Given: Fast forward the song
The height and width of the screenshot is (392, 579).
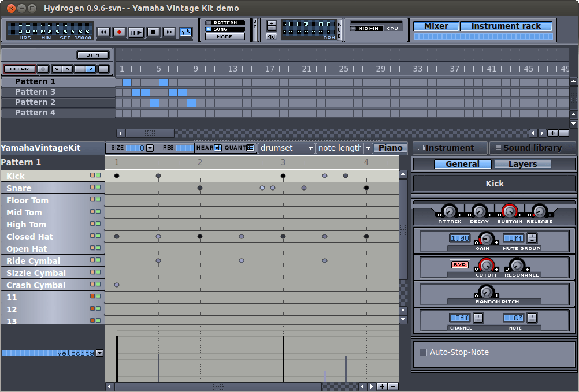Looking at the screenshot, I should (x=169, y=32).
